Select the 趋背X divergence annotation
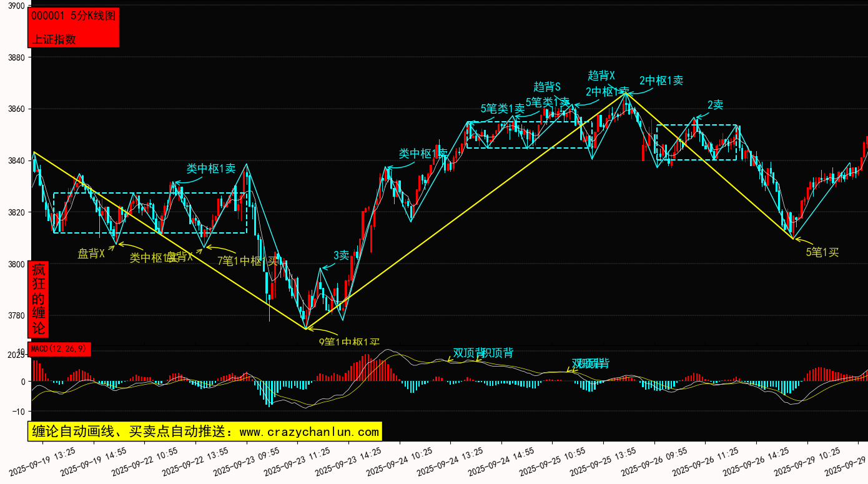 pos(601,76)
